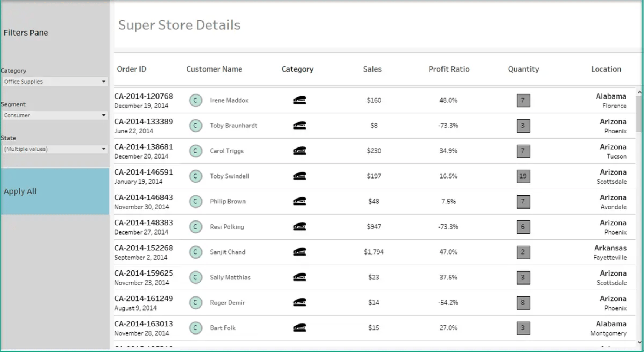Click quantity box 3 for order CA-2014-133389
This screenshot has height=352, width=644.
523,126
